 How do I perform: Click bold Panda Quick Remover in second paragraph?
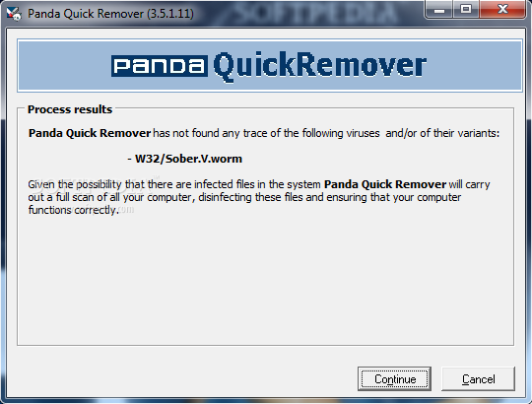(x=385, y=184)
